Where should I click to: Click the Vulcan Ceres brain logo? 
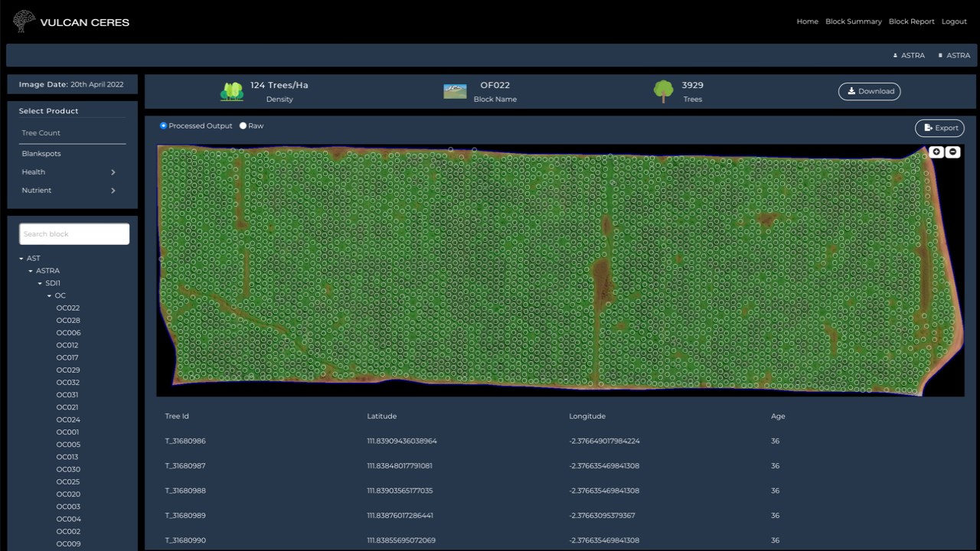pyautogui.click(x=24, y=21)
